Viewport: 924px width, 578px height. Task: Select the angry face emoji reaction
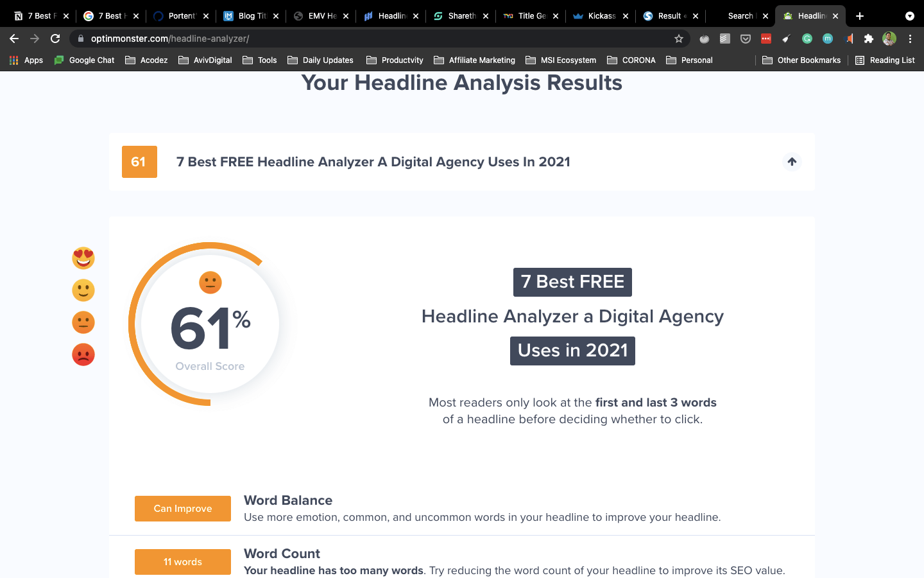pos(83,355)
